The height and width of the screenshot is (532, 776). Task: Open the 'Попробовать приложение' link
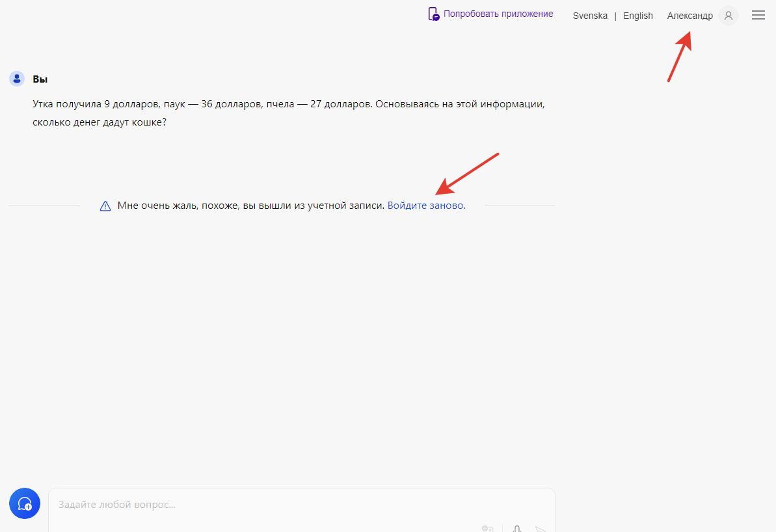pyautogui.click(x=498, y=14)
